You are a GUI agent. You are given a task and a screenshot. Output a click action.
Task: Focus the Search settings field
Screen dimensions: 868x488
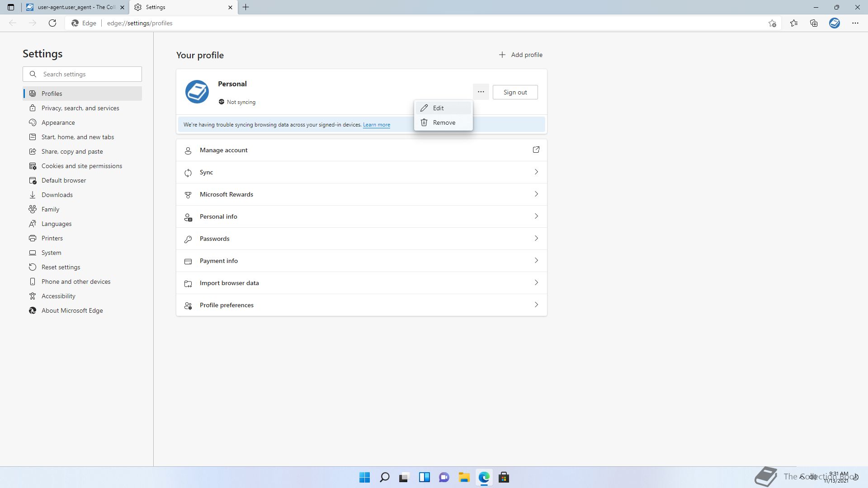point(82,74)
